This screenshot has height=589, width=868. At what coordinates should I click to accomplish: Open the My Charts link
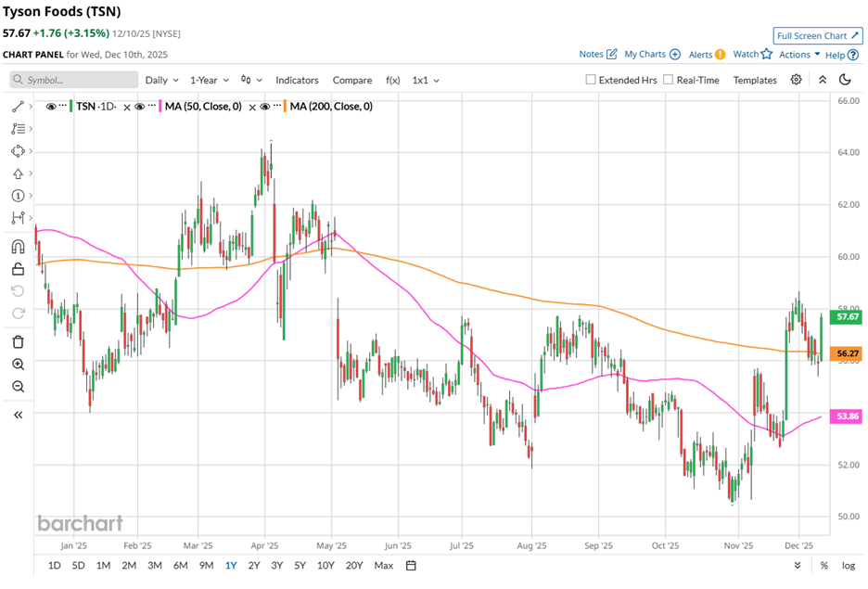[x=652, y=55]
